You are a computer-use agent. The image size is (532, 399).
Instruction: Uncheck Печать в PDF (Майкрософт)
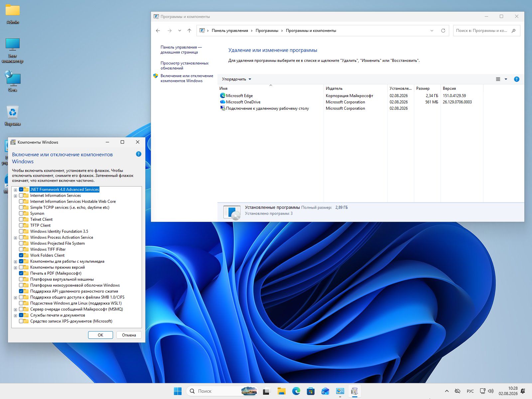[21, 273]
